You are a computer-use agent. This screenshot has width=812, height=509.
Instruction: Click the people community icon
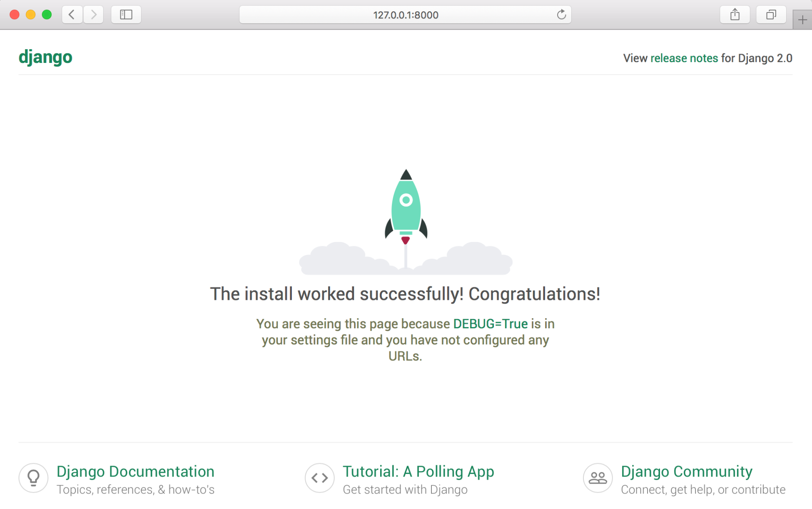[598, 478]
